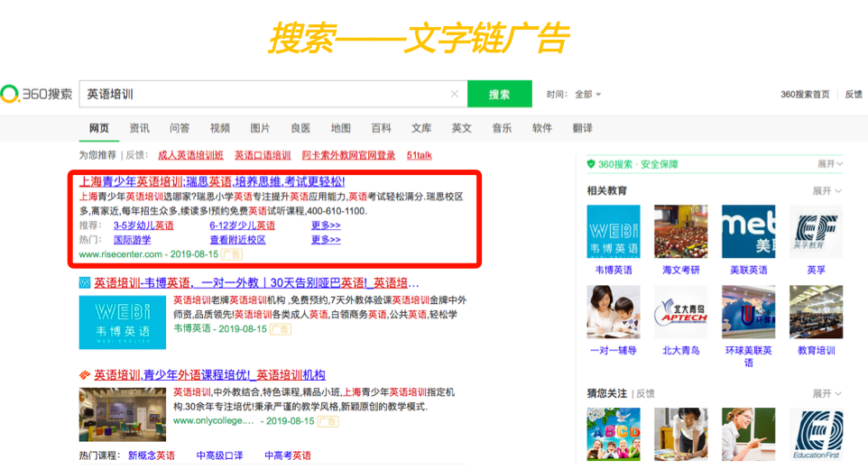This screenshot has width=868, height=469.
Task: Open the 海文考研 thumbnail image
Action: point(681,231)
